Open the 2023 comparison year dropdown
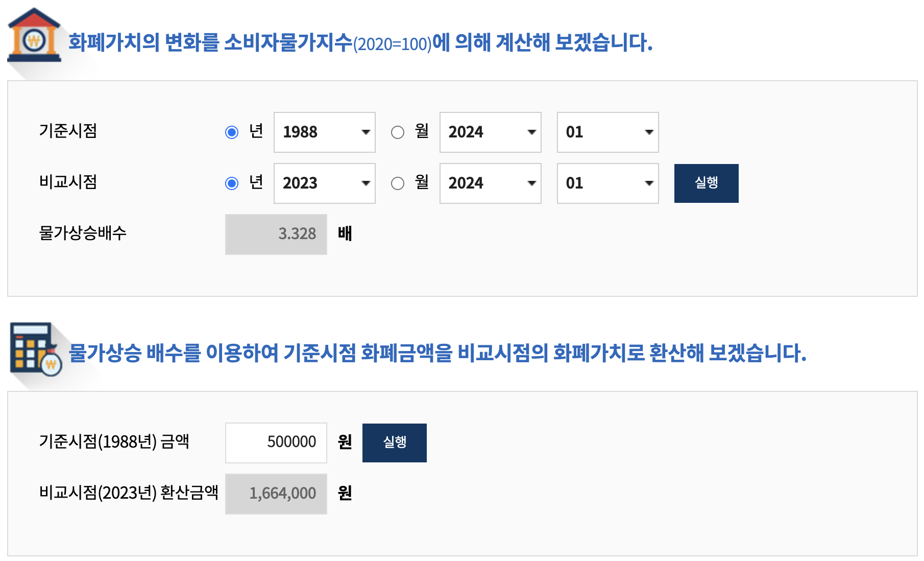Screen dimensions: 924x561 click(324, 183)
